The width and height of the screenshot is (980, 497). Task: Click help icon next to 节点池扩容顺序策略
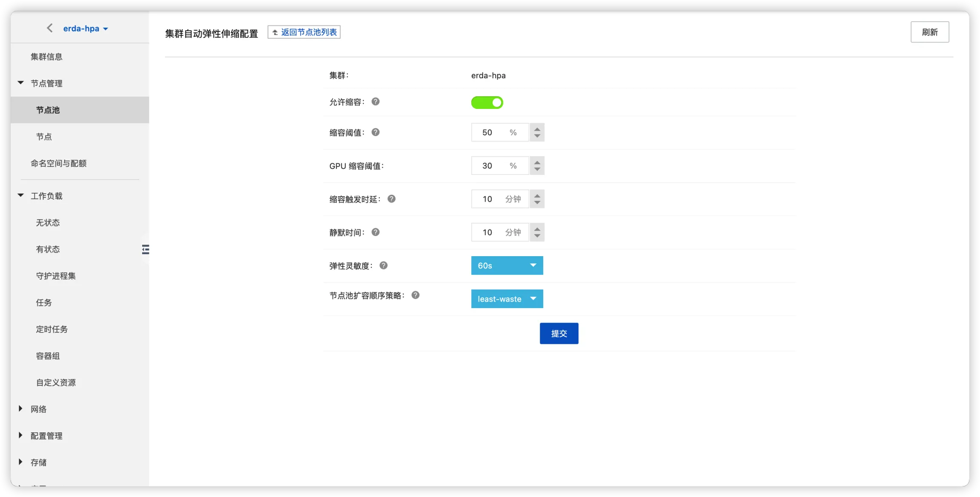click(x=415, y=295)
